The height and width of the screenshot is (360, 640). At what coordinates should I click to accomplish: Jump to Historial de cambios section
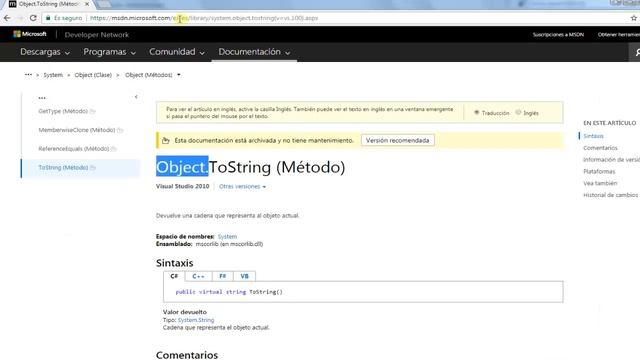pyautogui.click(x=610, y=195)
